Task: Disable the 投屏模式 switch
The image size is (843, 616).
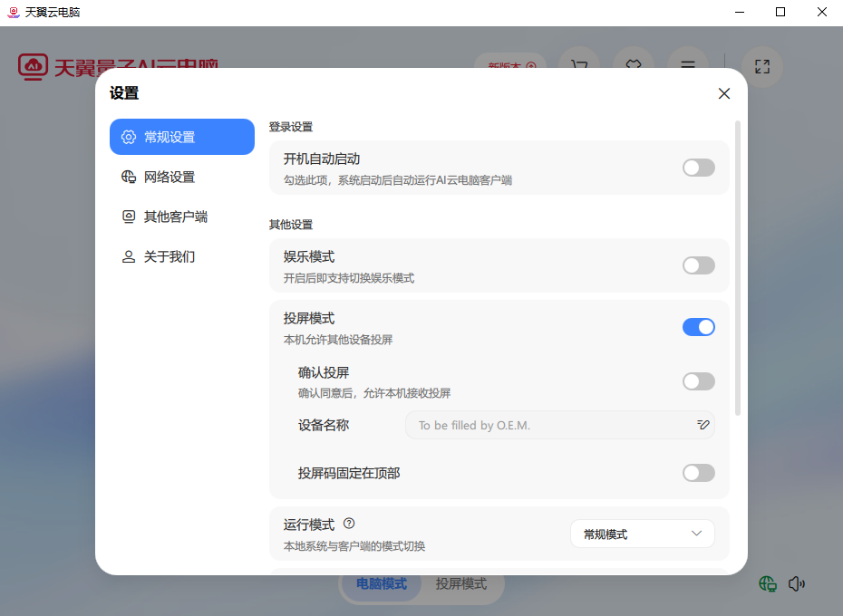Action: (698, 327)
